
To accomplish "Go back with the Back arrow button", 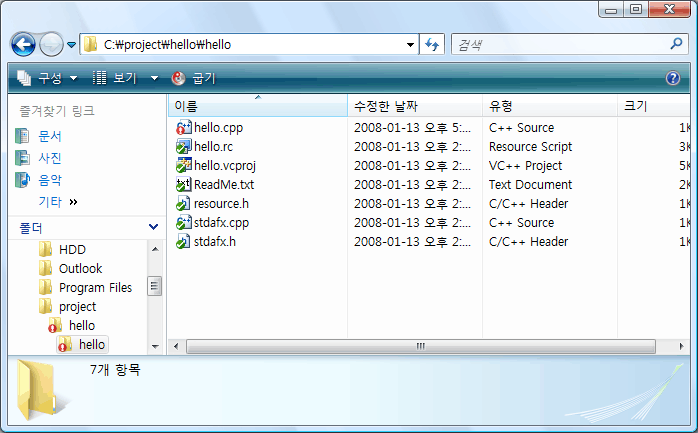I will [x=24, y=44].
